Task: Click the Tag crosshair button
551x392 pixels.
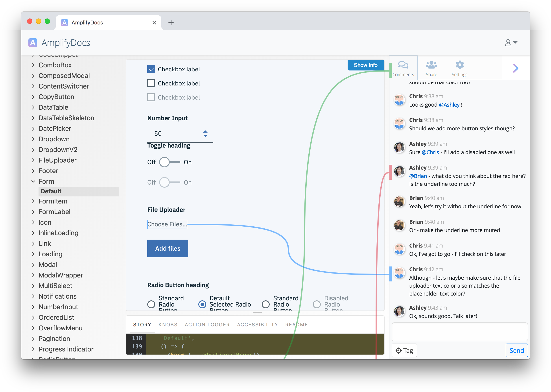Action: coord(404,350)
